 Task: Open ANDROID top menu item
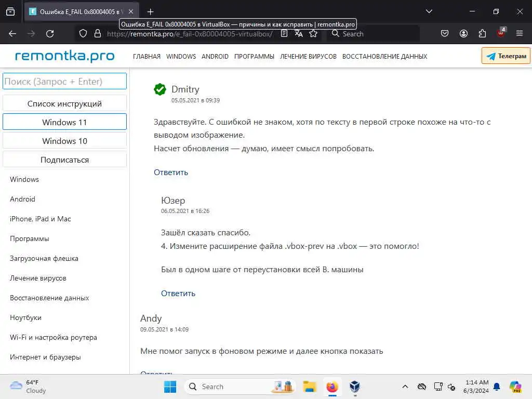[215, 56]
